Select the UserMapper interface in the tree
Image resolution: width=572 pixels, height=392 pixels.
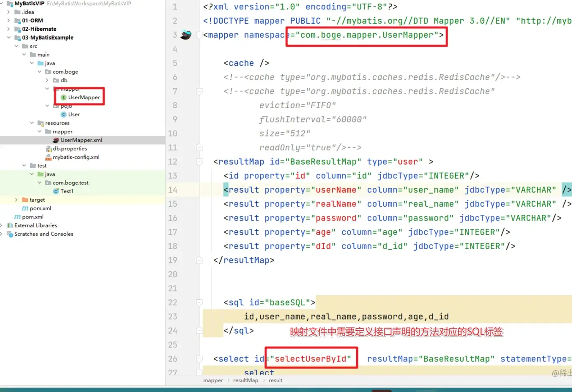coord(84,98)
